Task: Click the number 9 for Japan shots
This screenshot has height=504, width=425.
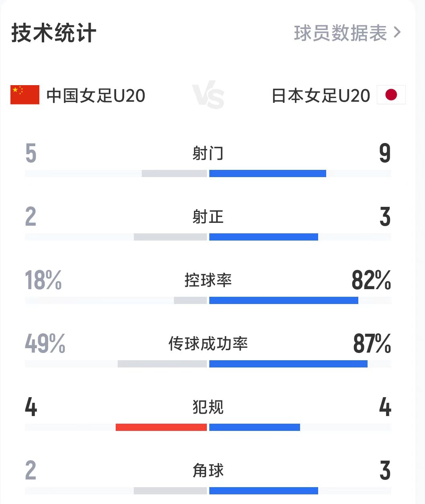Action: point(385,153)
